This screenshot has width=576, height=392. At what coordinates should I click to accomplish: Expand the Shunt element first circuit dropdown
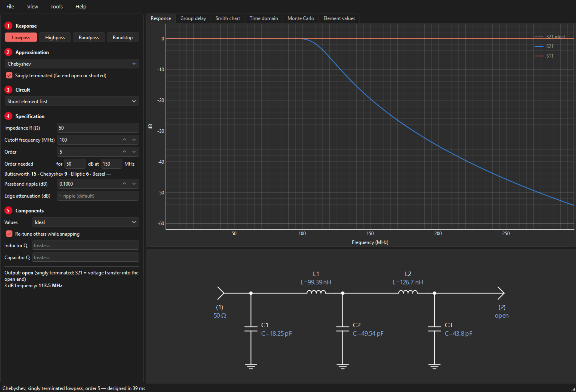[x=72, y=101]
